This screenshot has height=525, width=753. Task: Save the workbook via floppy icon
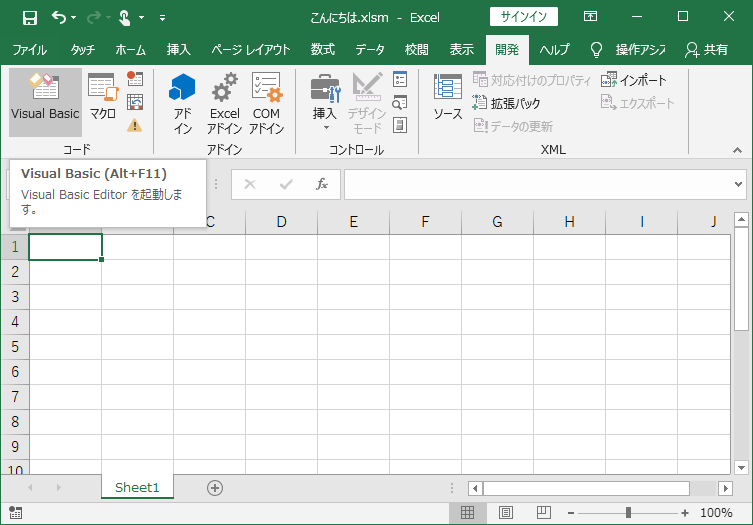pyautogui.click(x=30, y=18)
